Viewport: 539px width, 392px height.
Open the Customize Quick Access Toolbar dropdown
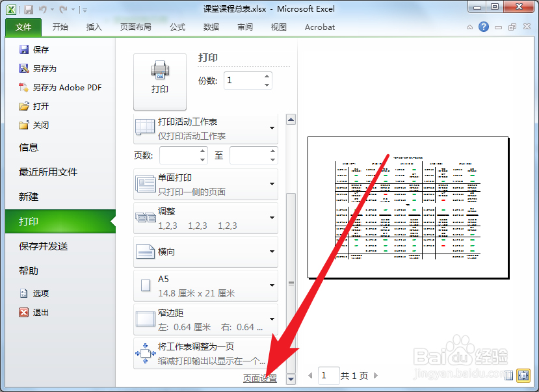click(85, 10)
